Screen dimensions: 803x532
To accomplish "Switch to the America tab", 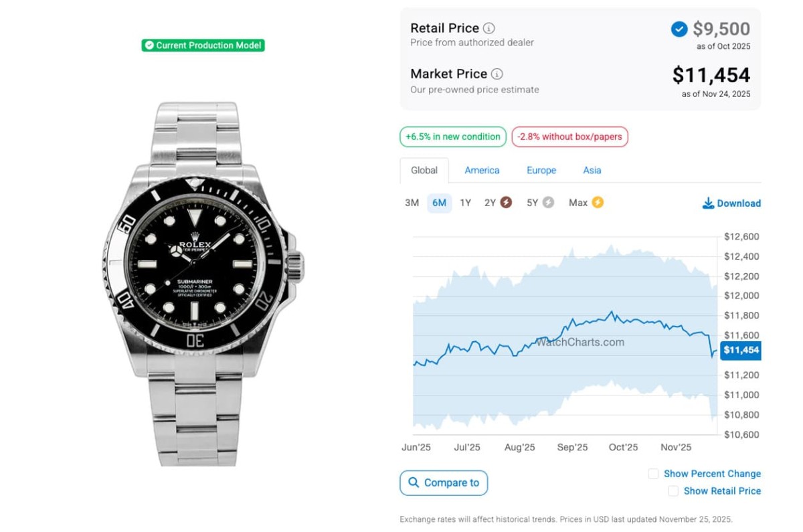I will (x=482, y=171).
